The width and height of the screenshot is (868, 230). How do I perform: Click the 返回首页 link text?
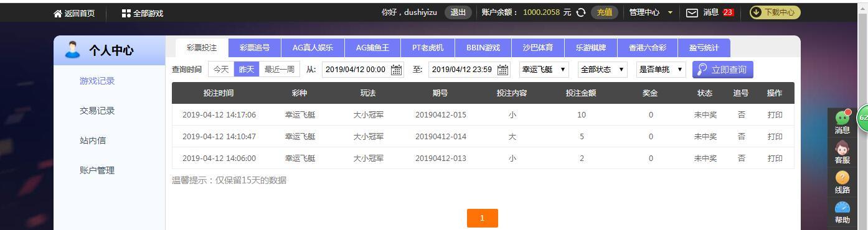click(x=80, y=13)
